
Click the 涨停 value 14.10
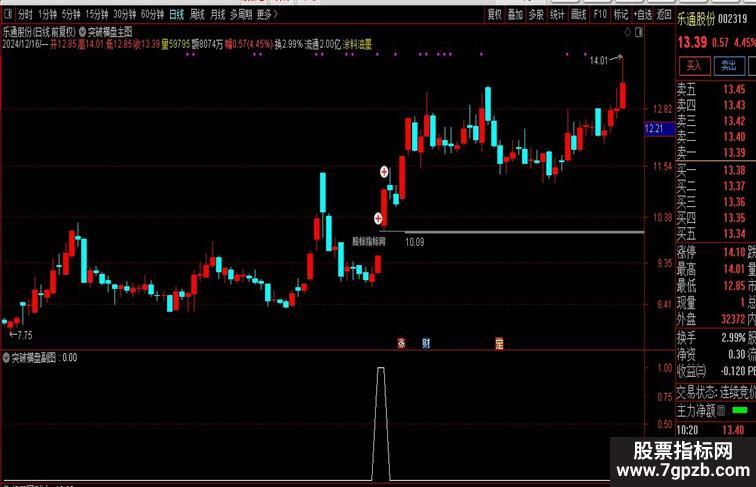(734, 252)
